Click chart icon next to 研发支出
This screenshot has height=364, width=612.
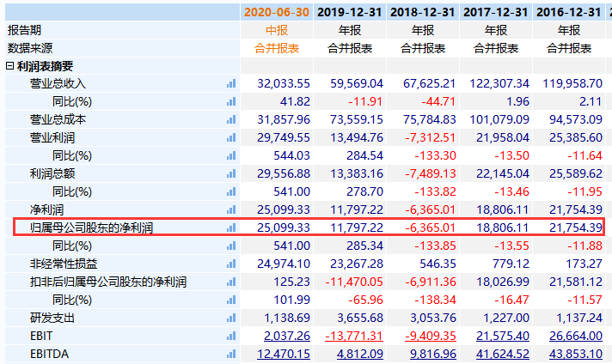230,318
